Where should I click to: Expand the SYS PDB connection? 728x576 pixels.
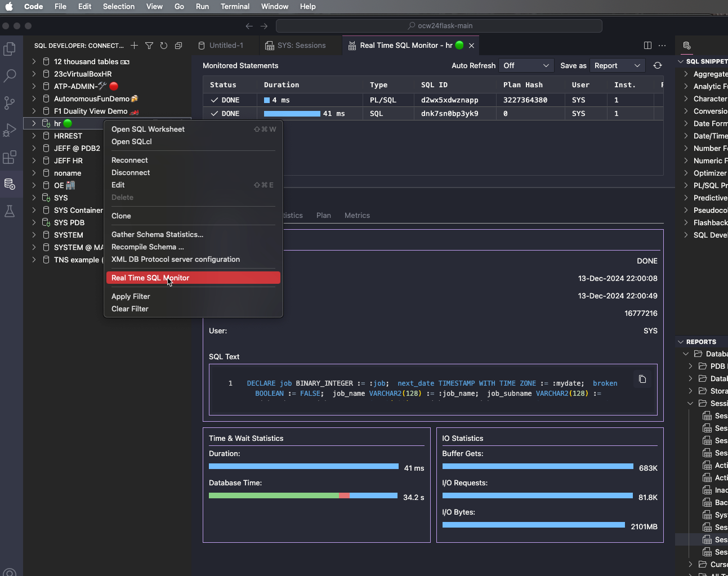(x=34, y=222)
